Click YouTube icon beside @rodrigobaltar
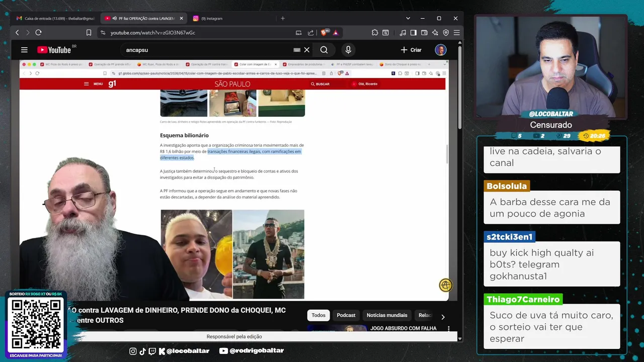Image resolution: width=644 pixels, height=362 pixels. (223, 351)
